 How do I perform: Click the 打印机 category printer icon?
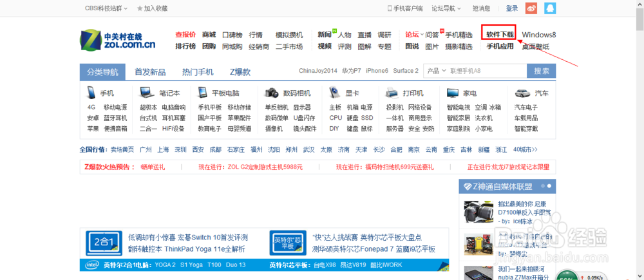pyautogui.click(x=393, y=93)
